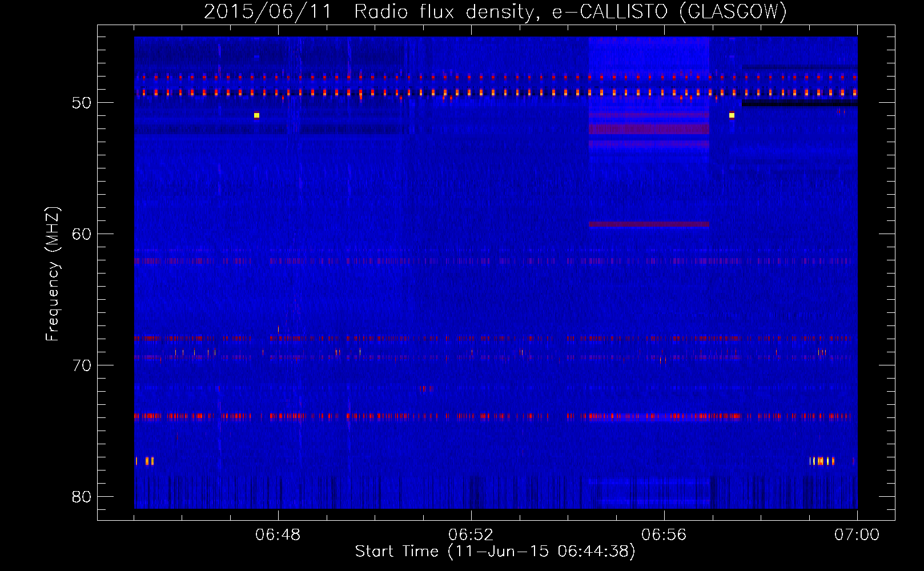
Task: Click the '50' frequency axis label
Action: click(82, 103)
